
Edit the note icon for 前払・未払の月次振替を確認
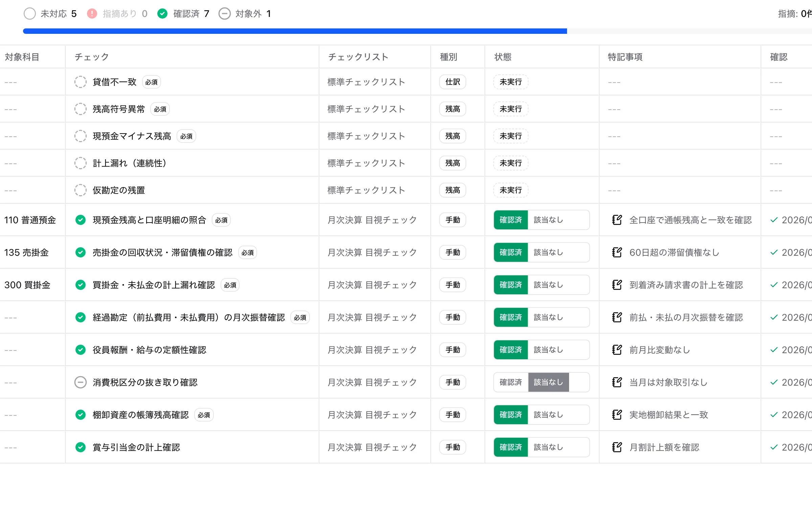[x=617, y=317]
